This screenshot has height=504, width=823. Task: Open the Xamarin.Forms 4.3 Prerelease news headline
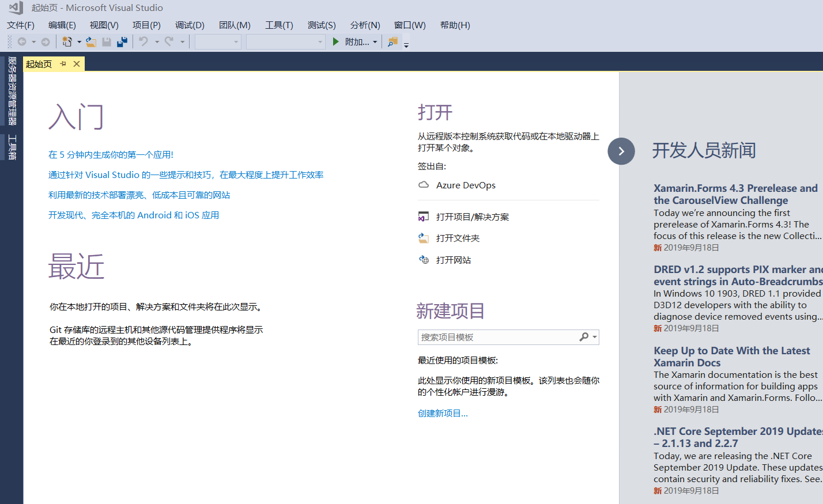[735, 194]
